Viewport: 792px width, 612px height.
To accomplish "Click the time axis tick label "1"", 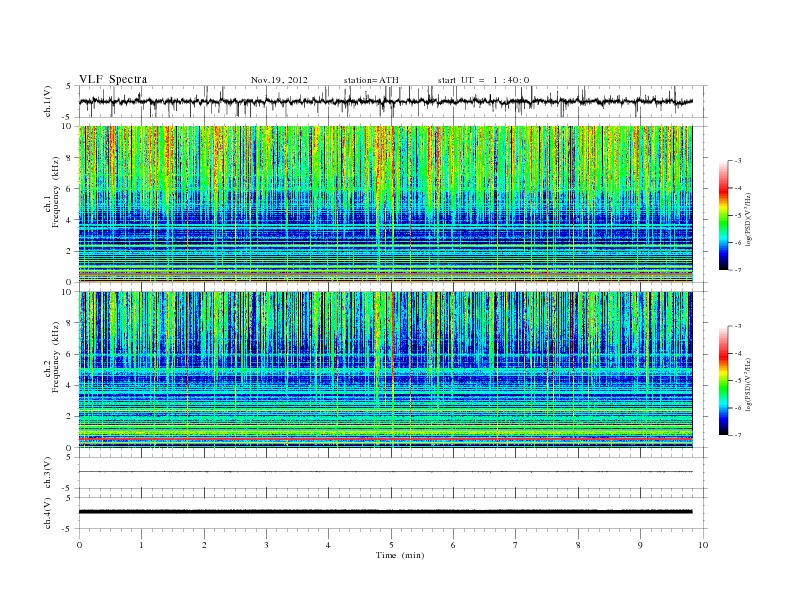I will [141, 545].
